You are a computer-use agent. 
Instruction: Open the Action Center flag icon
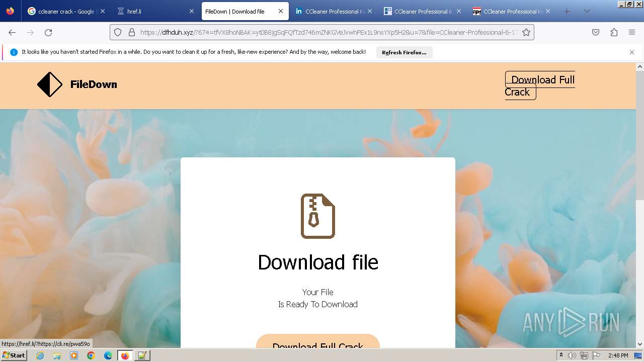click(x=596, y=355)
